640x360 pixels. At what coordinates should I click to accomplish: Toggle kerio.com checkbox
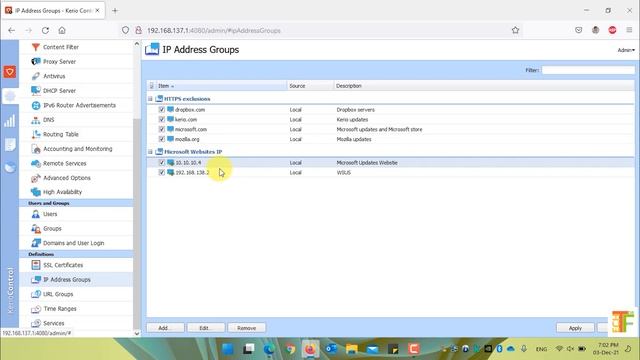coord(162,120)
